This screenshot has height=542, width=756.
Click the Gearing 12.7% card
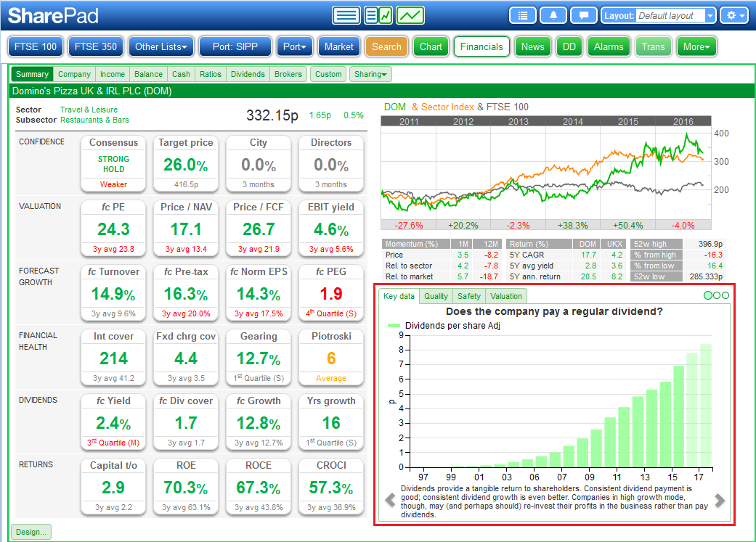tap(259, 357)
